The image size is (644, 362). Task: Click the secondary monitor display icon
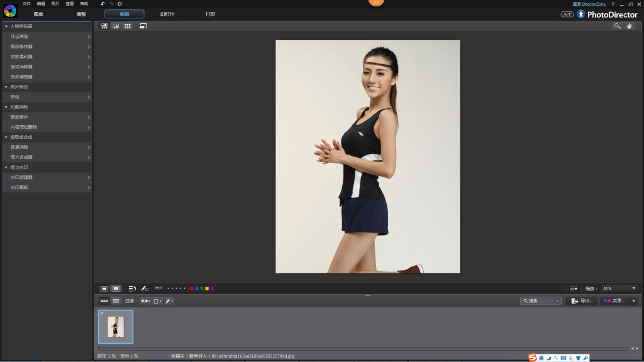pyautogui.click(x=143, y=26)
